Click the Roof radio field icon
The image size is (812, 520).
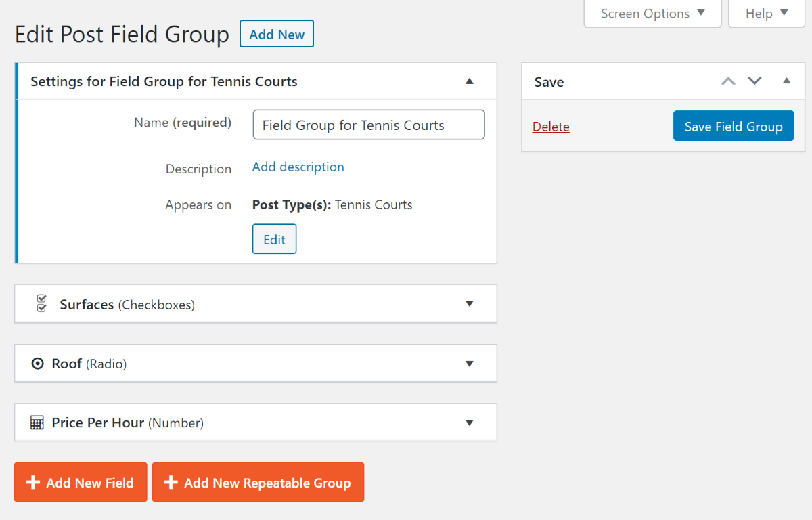37,364
